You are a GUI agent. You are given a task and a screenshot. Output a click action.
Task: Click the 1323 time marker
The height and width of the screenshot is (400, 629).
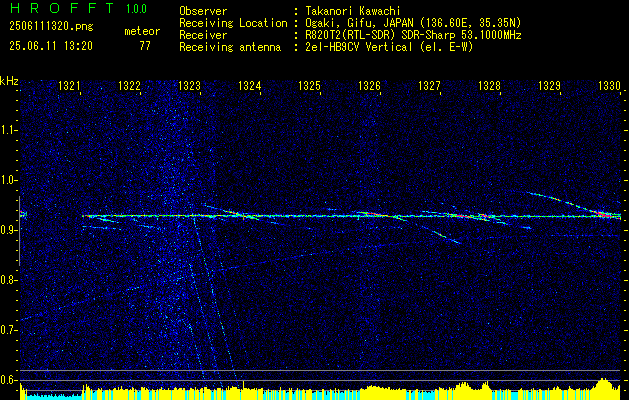[x=189, y=85]
